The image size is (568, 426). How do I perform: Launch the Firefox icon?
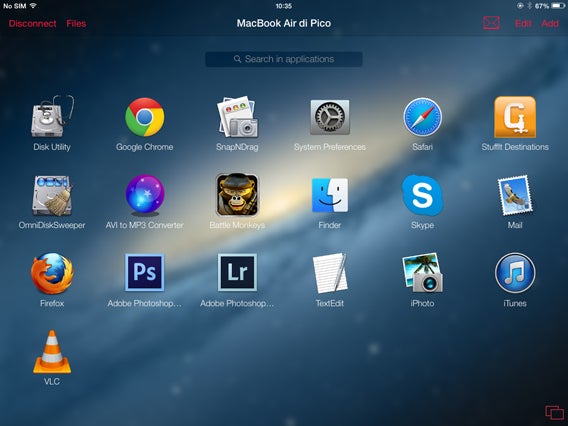click(x=52, y=273)
